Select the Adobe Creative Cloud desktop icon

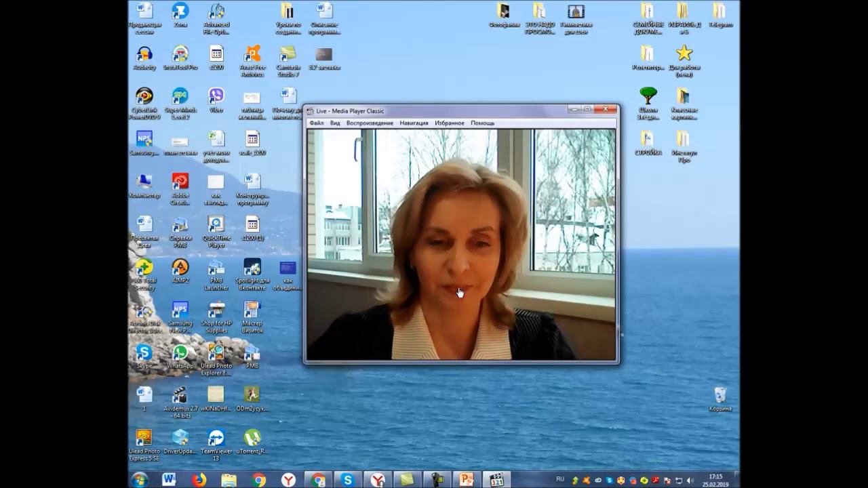click(x=180, y=189)
